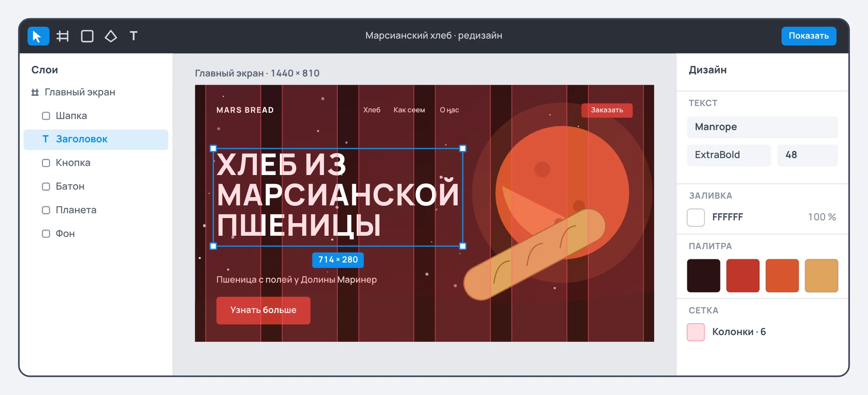Click the font size field 48
This screenshot has height=395, width=868.
(808, 155)
